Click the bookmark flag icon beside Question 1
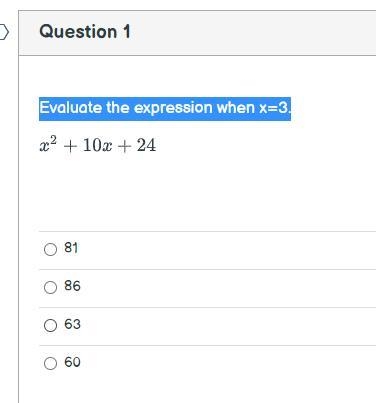This screenshot has width=376, height=403. pyautogui.click(x=4, y=32)
